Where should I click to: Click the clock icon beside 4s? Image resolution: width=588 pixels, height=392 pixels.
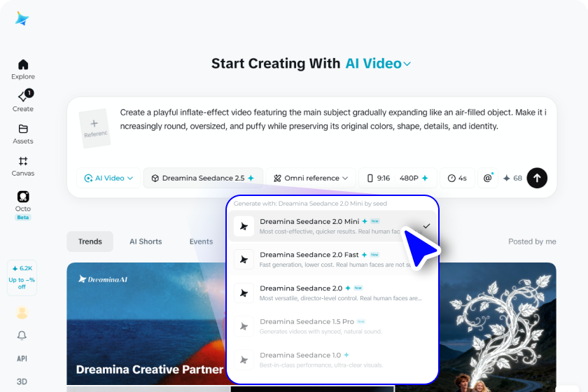coord(451,178)
